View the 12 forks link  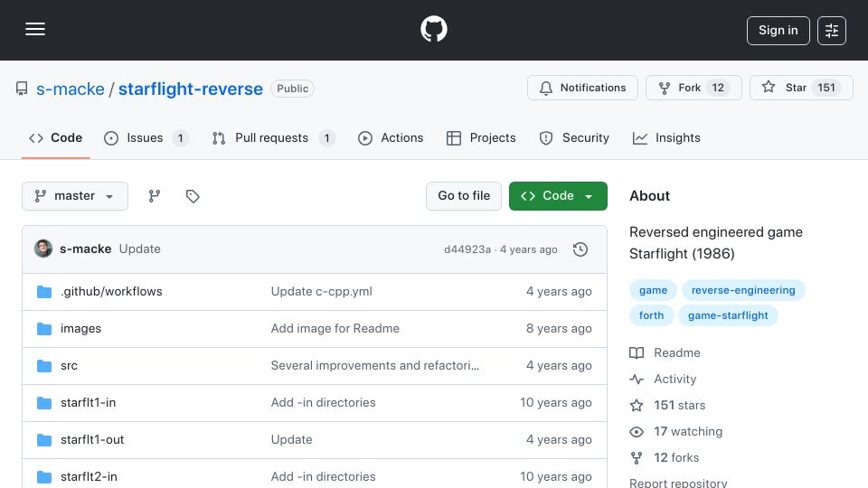[665, 457]
